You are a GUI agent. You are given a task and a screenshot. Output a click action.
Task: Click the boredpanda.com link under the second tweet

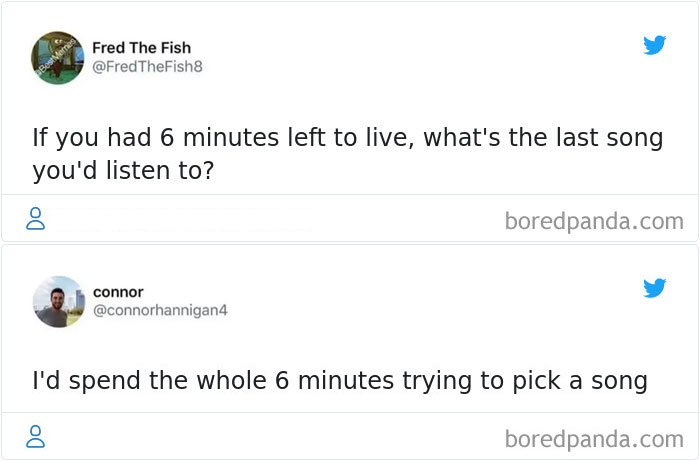pyautogui.click(x=594, y=439)
